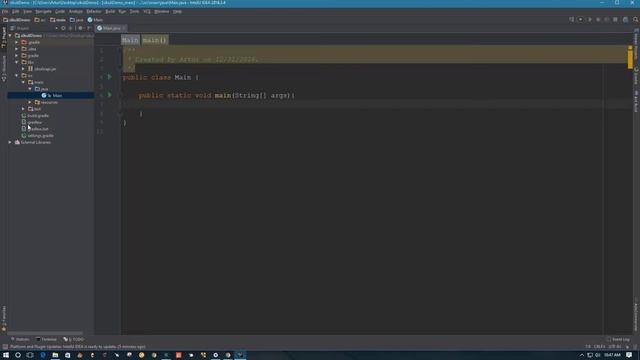The width and height of the screenshot is (640, 360).
Task: Open Project Structure from toolbar
Action: click(x=625, y=20)
